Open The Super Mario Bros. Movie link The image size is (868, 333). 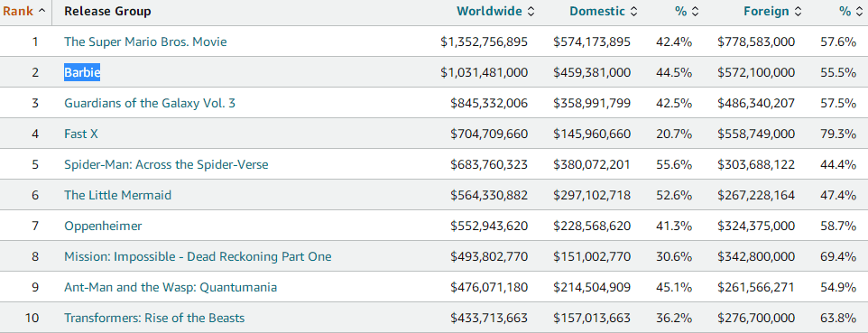145,42
